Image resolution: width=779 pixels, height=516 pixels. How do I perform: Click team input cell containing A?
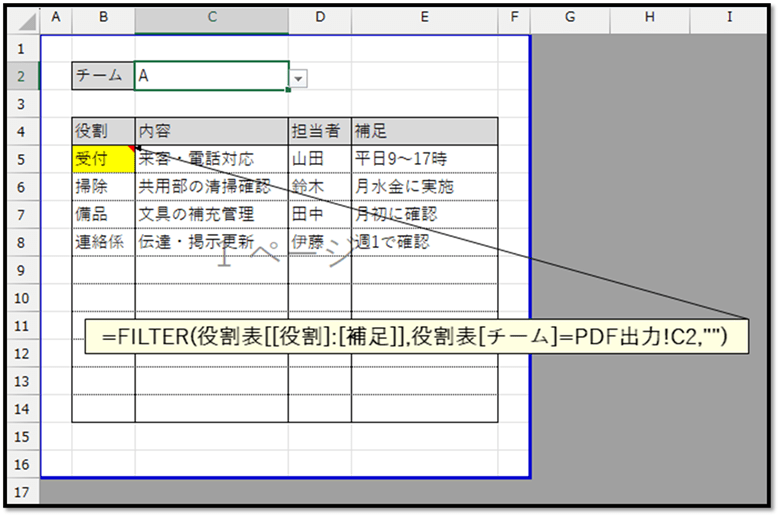tap(211, 77)
